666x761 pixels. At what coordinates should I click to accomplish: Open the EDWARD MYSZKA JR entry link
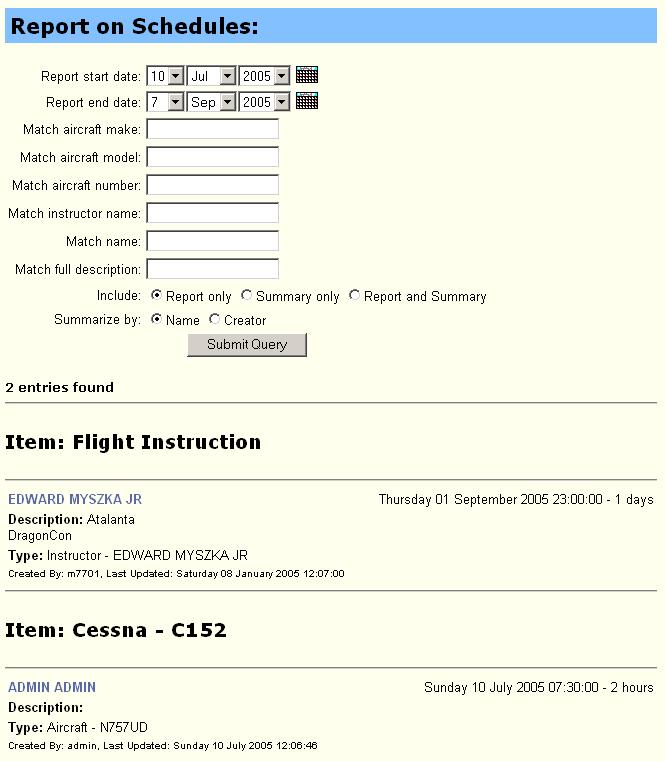(x=75, y=499)
